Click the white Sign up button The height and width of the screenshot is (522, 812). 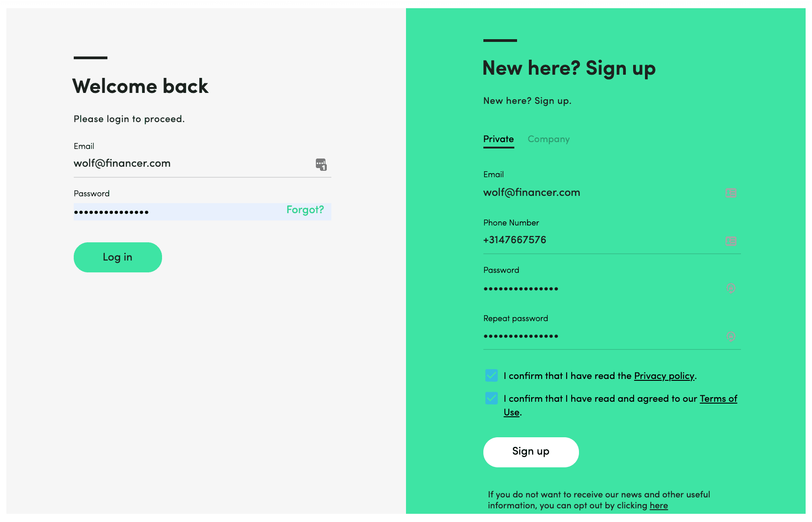coord(531,452)
